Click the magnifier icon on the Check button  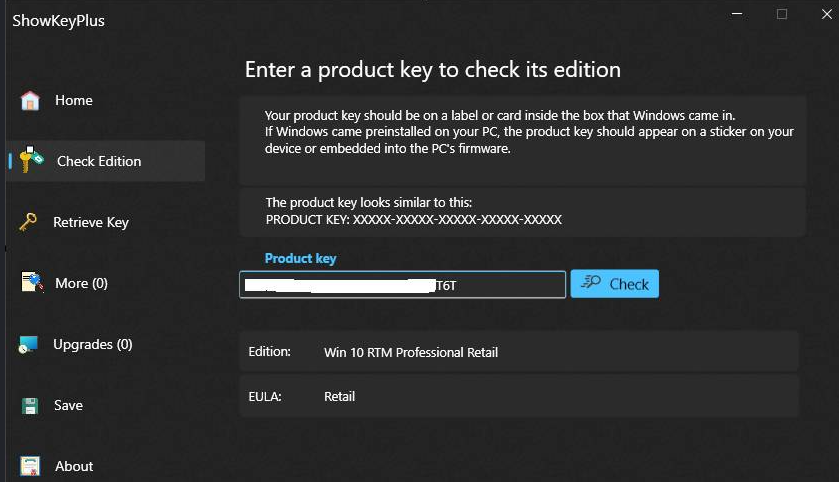[x=591, y=282]
